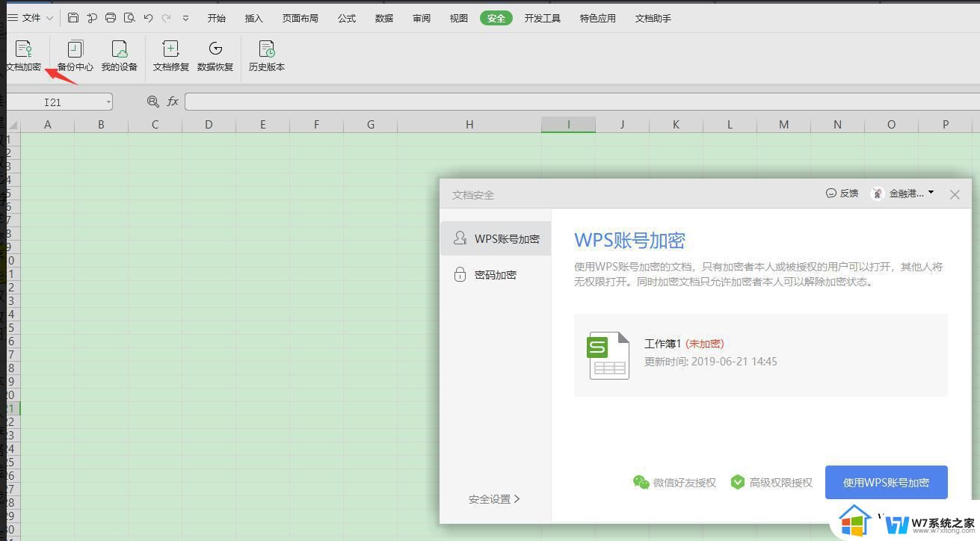Open the 视图 tab
980x541 pixels.
pyautogui.click(x=459, y=18)
